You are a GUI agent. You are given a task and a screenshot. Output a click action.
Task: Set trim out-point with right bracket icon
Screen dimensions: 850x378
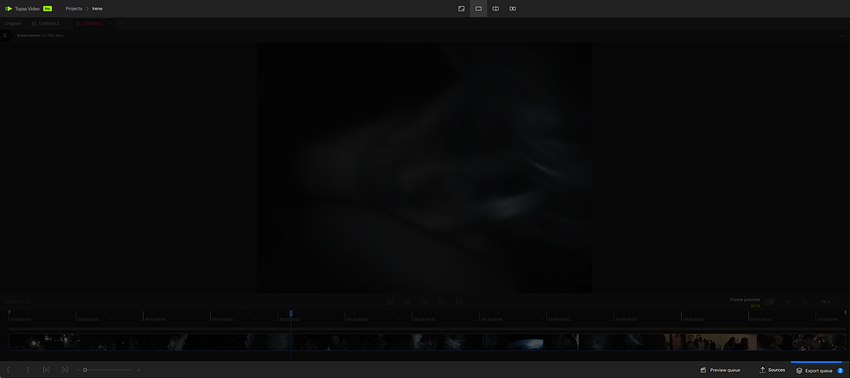[x=28, y=370]
